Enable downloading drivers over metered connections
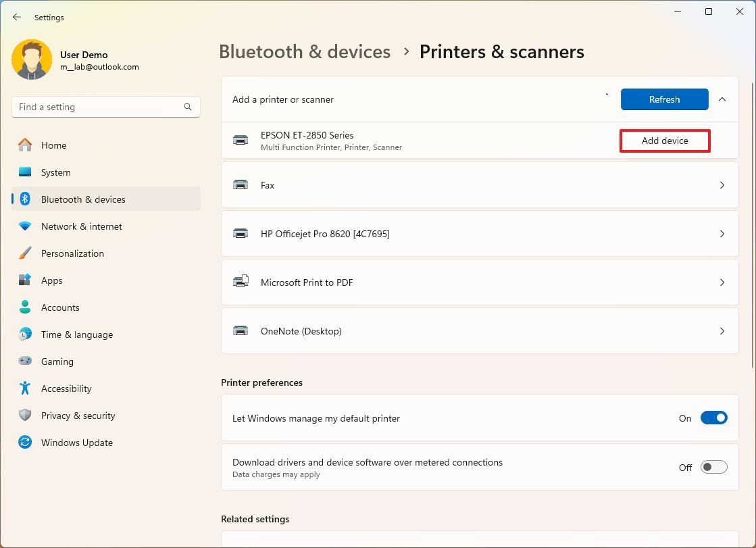Screen dimensions: 756x548 coord(713,467)
